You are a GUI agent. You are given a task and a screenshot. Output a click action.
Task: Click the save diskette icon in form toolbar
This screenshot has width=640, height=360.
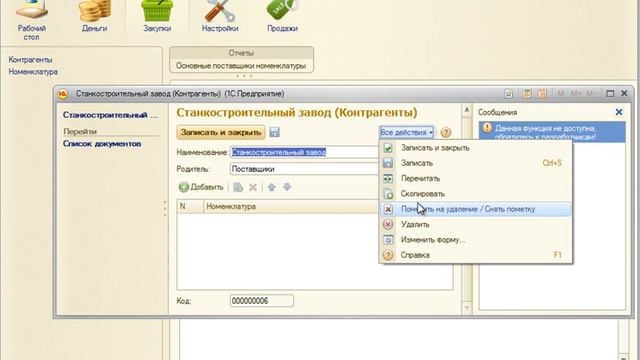click(275, 132)
